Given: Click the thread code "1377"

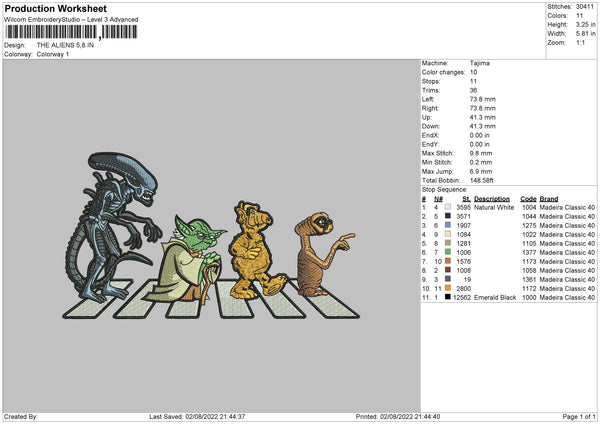Looking at the screenshot, I should tap(529, 253).
